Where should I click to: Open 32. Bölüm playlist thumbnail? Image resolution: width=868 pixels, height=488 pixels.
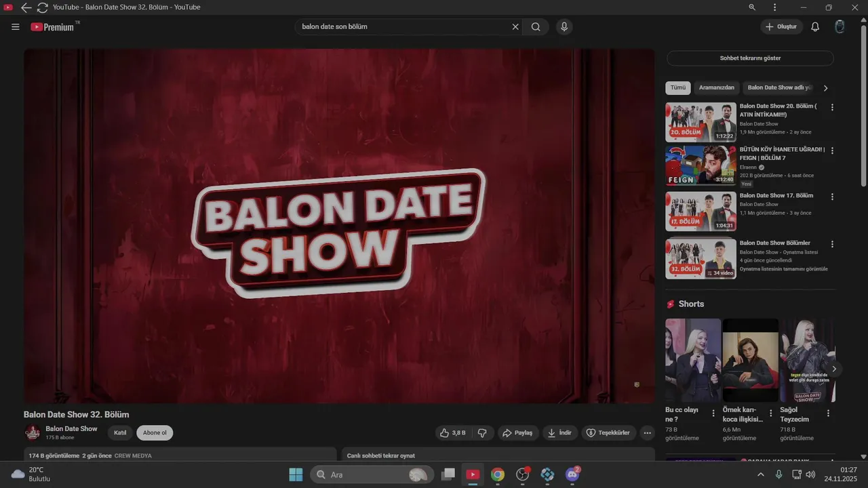coord(701,259)
